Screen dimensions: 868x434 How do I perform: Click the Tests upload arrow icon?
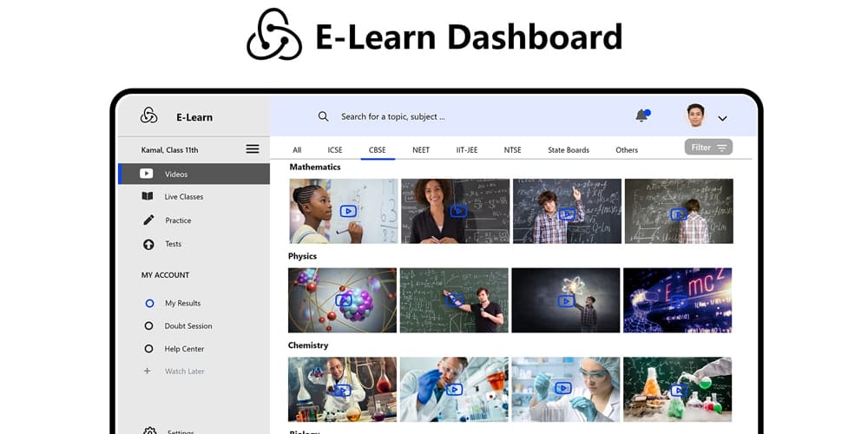click(x=148, y=244)
